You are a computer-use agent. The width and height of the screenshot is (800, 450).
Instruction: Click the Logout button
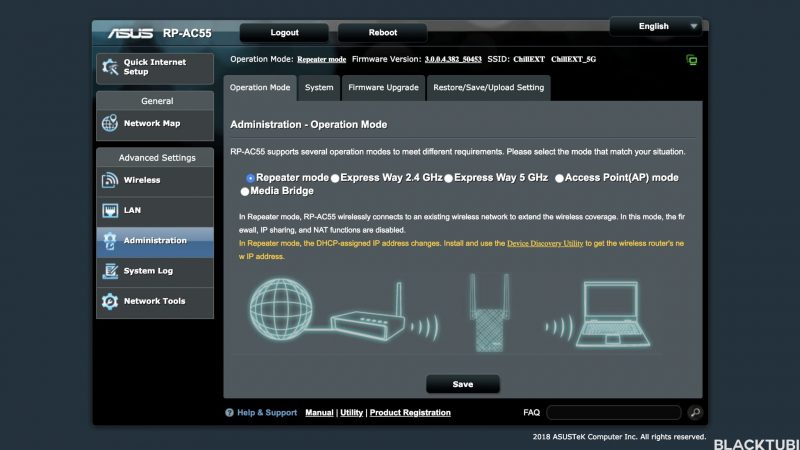(284, 33)
